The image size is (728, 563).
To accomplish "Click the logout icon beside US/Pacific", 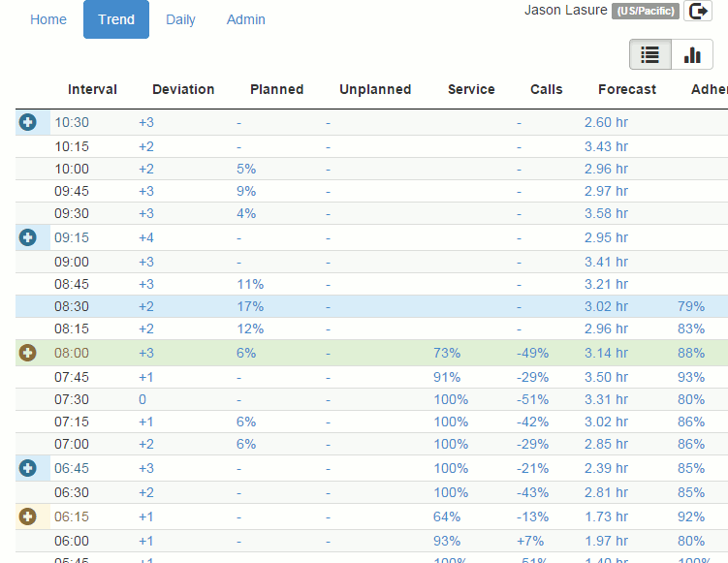I will 697,11.
